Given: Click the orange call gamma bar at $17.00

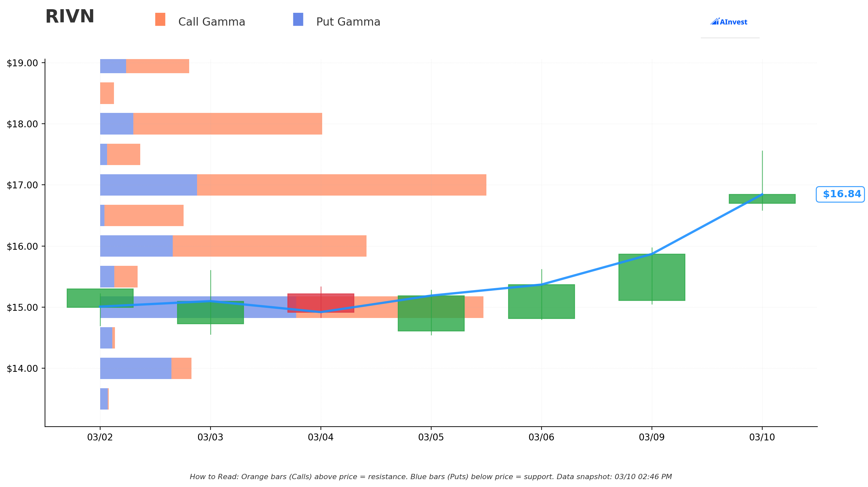Looking at the screenshot, I should point(342,185).
